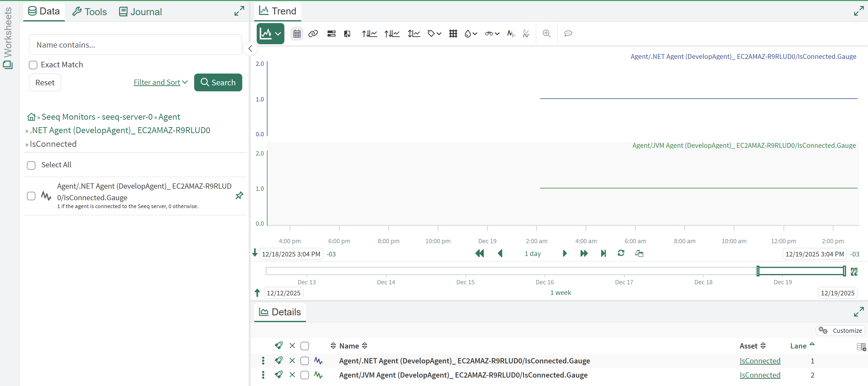Click the home icon in breadcrumb
The width and height of the screenshot is (868, 386).
point(31,117)
